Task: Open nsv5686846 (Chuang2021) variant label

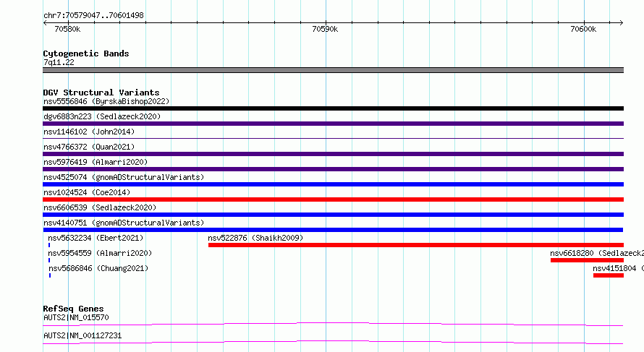Action: click(98, 268)
